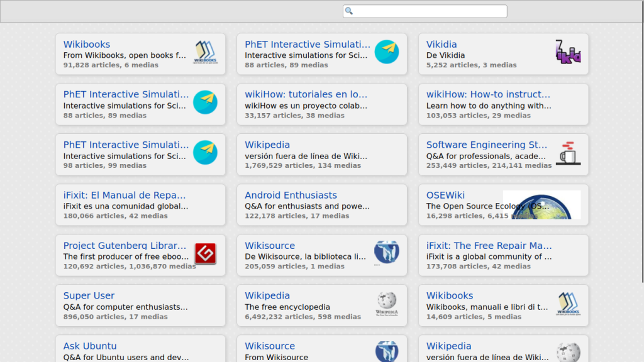This screenshot has height=362, width=644.
Task: Open Project Gutenberg Librar… title
Action: click(x=125, y=246)
